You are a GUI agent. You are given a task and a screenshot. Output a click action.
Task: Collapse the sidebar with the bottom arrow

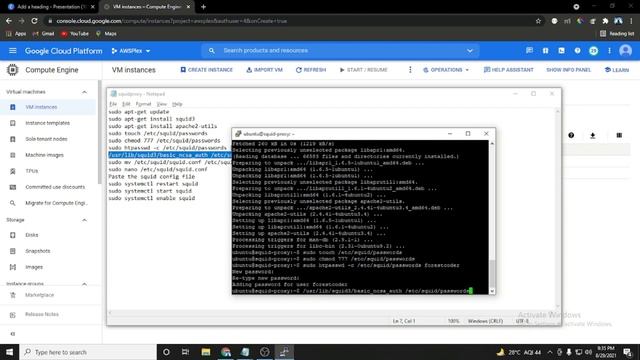click(x=13, y=334)
